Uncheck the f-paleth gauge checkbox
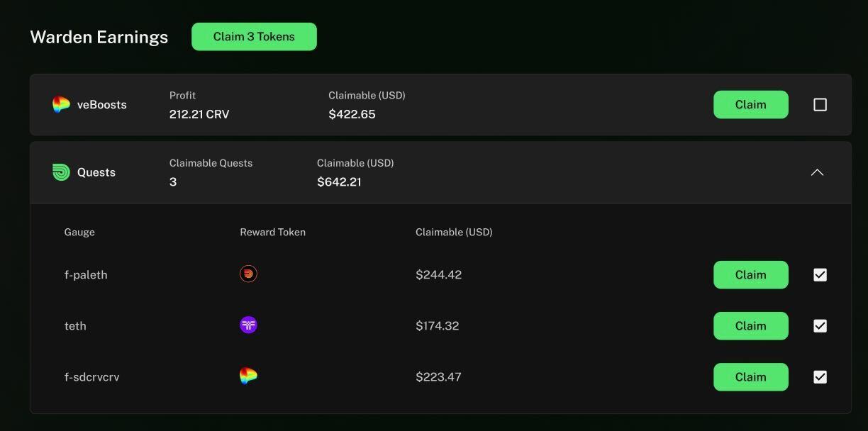Image resolution: width=868 pixels, height=431 pixels. 820,275
